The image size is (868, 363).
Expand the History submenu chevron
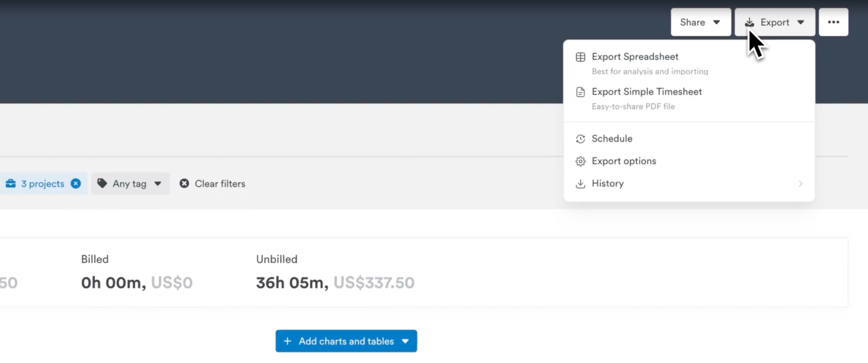tap(800, 184)
